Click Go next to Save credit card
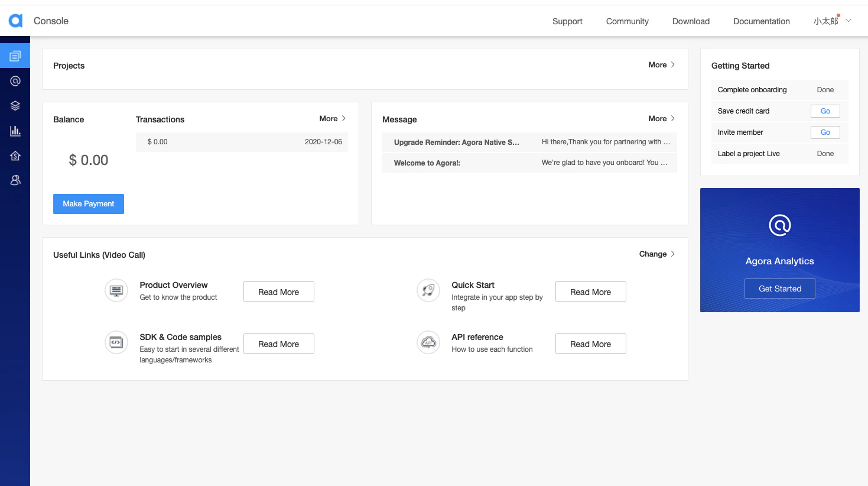The image size is (868, 486). tap(825, 111)
